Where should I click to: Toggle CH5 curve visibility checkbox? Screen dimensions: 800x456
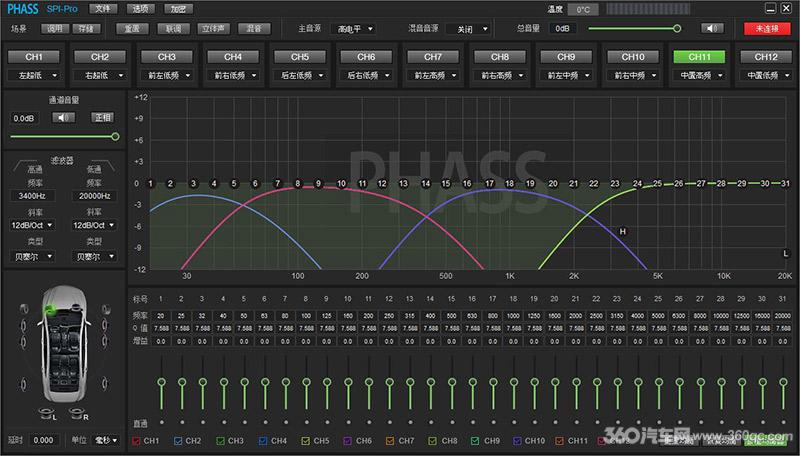click(306, 441)
